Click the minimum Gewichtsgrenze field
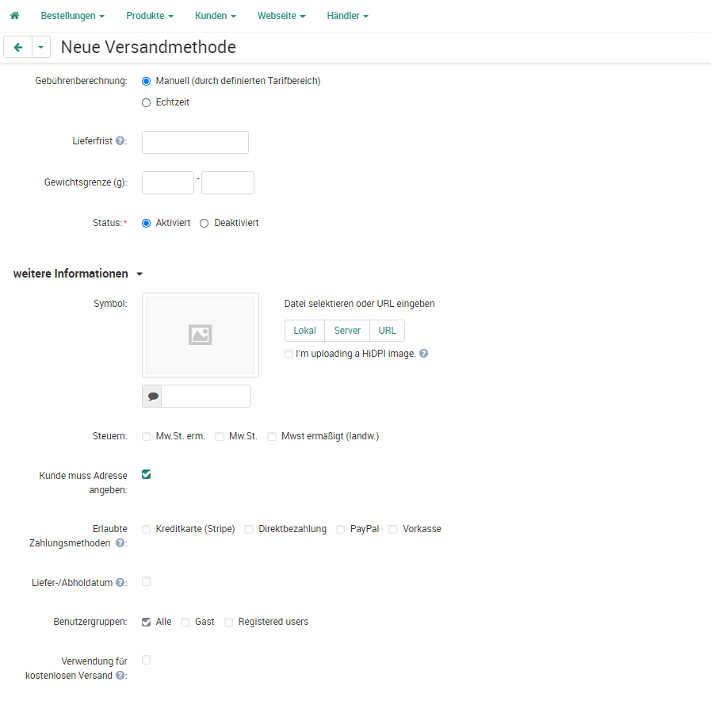711x728 pixels. tap(168, 182)
